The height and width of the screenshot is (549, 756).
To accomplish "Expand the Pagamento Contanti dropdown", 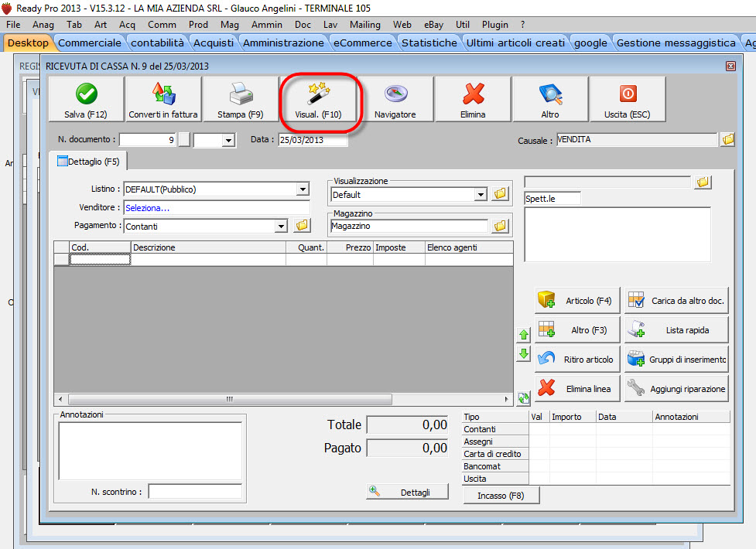I will click(281, 226).
